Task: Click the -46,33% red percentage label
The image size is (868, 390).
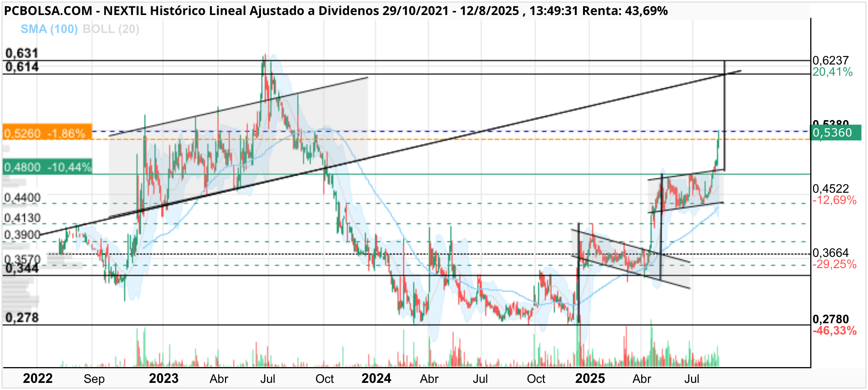Action: coord(834,331)
